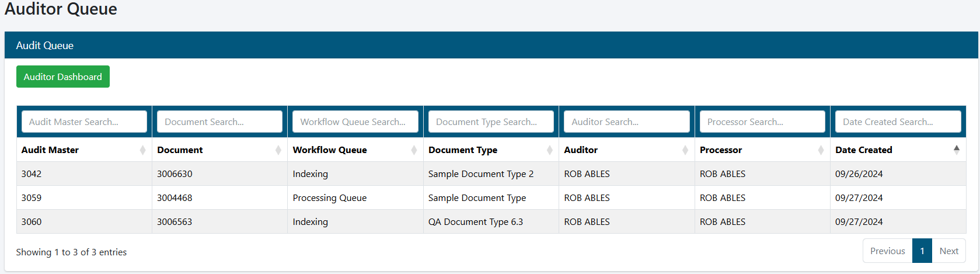Focus the Processor Search field

[762, 122]
